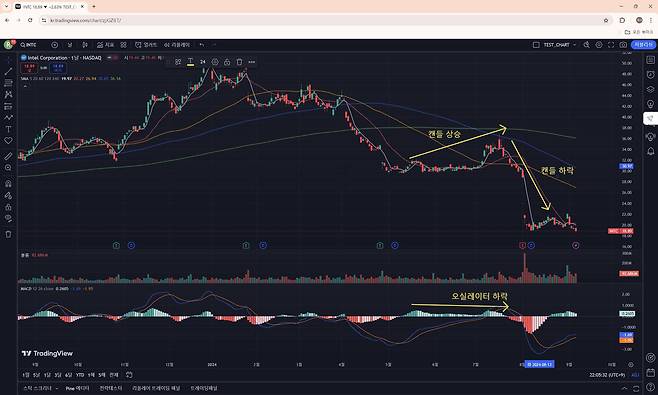658x395 pixels.
Task: Select the brush drawing tool
Action: 8,118
